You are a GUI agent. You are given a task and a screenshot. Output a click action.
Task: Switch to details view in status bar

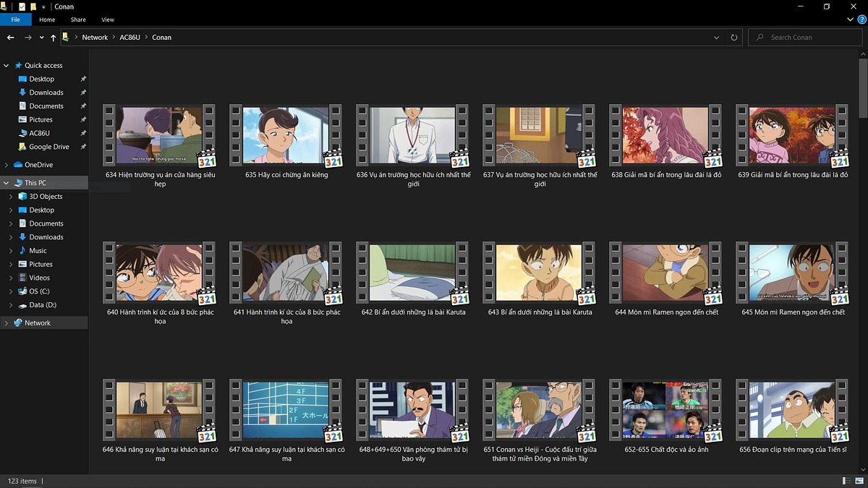click(x=846, y=481)
